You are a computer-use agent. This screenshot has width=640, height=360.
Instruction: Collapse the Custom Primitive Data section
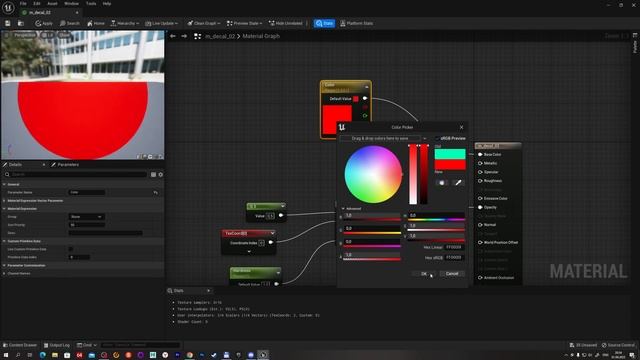pos(4,241)
